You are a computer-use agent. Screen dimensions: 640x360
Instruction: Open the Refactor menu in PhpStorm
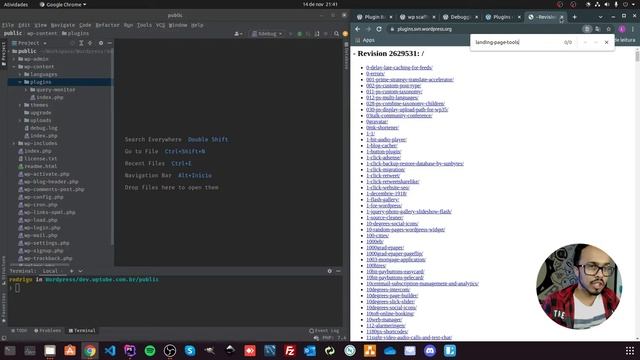pos(107,25)
